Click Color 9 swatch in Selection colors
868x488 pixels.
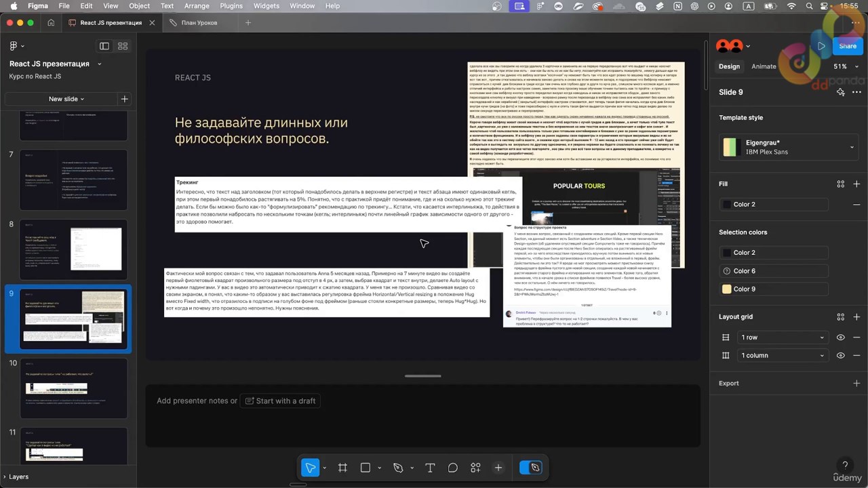tap(727, 289)
